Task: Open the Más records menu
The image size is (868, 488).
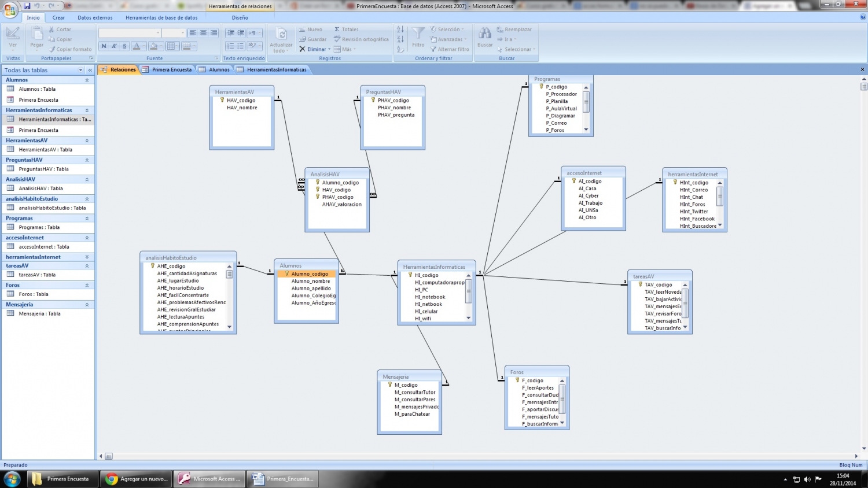Action: pyautogui.click(x=345, y=49)
